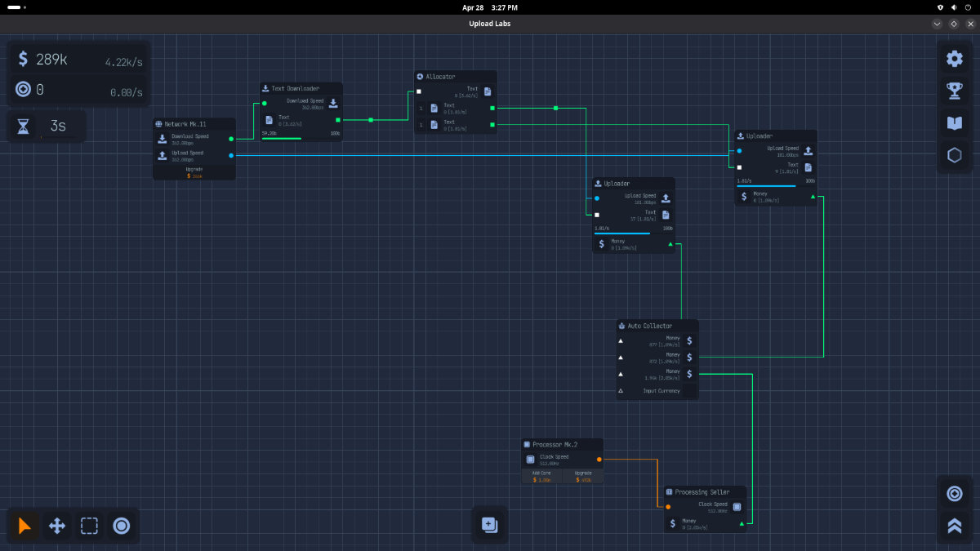
Task: Click dollar icon on Uploader holding 17 Text
Action: pos(602,243)
